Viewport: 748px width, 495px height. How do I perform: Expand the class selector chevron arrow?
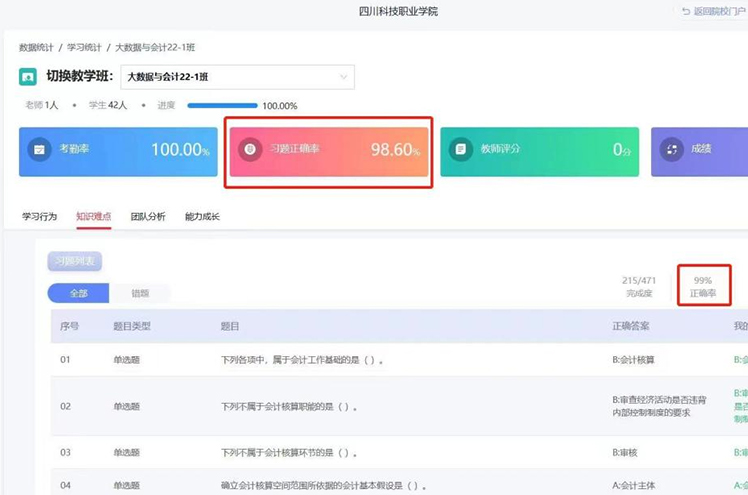[x=344, y=77]
